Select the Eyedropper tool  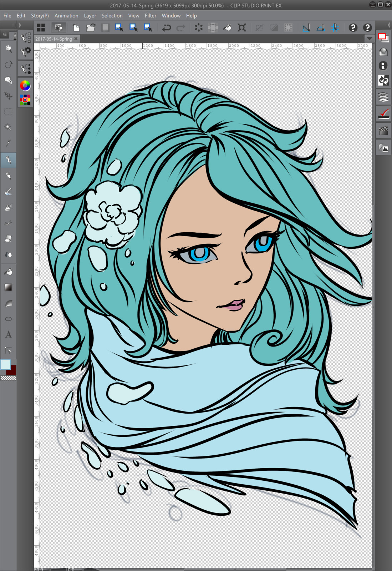click(8, 143)
